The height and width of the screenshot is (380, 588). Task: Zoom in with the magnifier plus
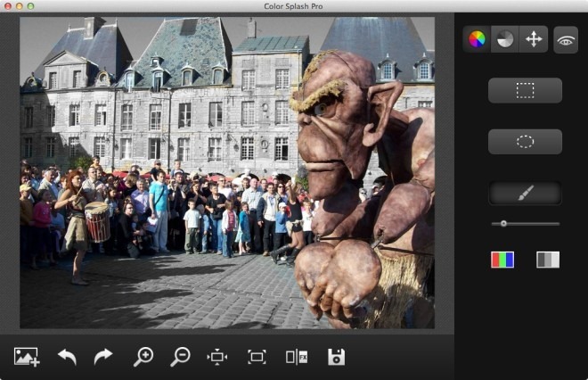(x=143, y=357)
